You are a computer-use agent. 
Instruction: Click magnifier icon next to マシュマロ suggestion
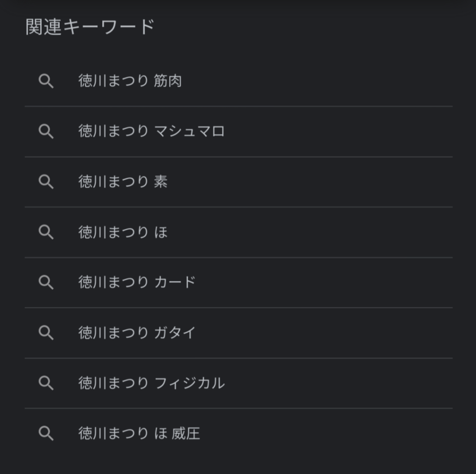coord(46,131)
